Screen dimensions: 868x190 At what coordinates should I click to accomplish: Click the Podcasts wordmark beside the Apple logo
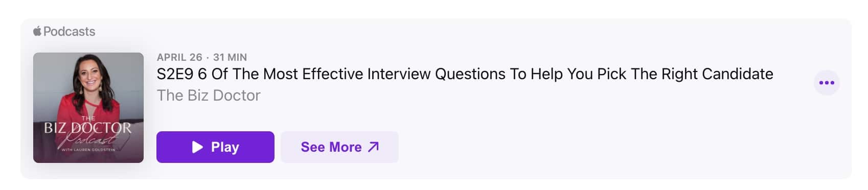point(69,32)
